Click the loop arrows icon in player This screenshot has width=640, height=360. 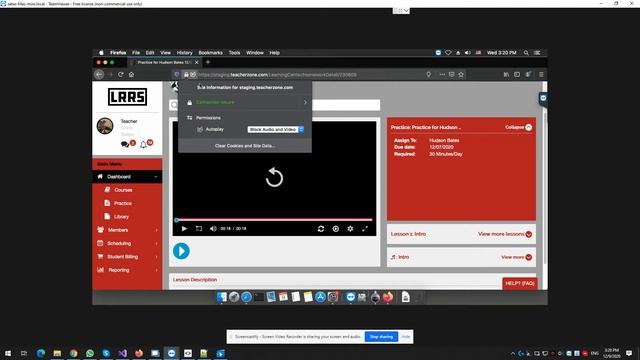click(x=321, y=229)
